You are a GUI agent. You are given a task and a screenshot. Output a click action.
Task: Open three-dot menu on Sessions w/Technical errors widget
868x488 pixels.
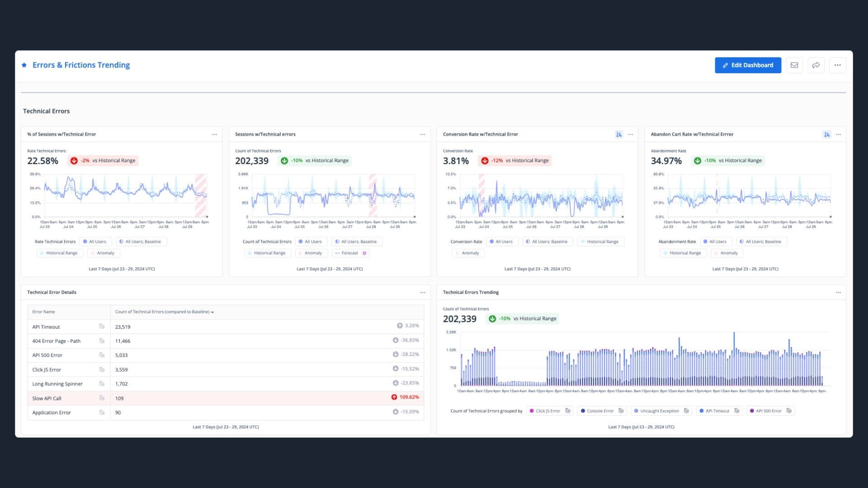423,134
